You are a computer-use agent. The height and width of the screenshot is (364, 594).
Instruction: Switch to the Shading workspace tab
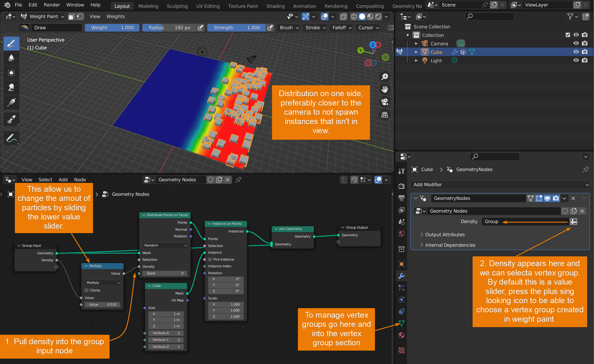click(x=275, y=6)
